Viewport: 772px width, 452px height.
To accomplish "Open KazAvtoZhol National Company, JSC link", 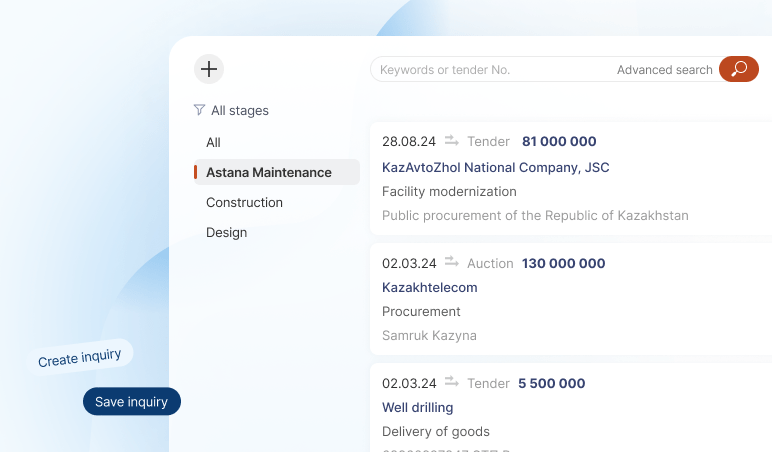I will (495, 168).
